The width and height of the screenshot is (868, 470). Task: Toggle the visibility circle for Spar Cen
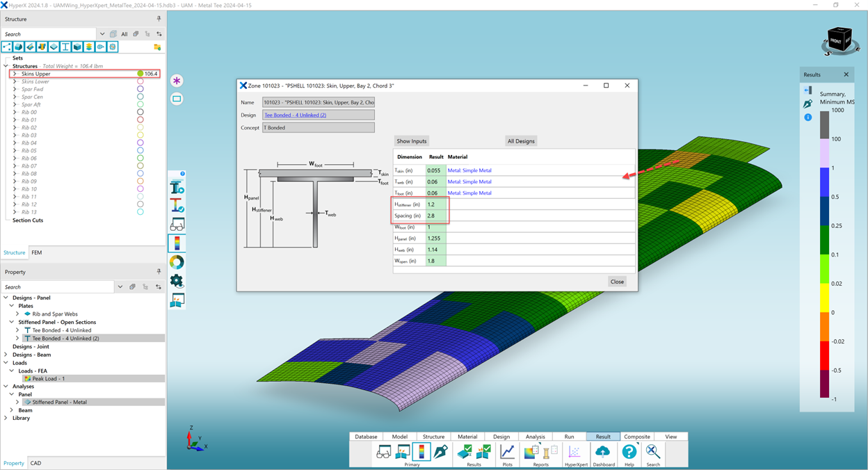(x=140, y=97)
